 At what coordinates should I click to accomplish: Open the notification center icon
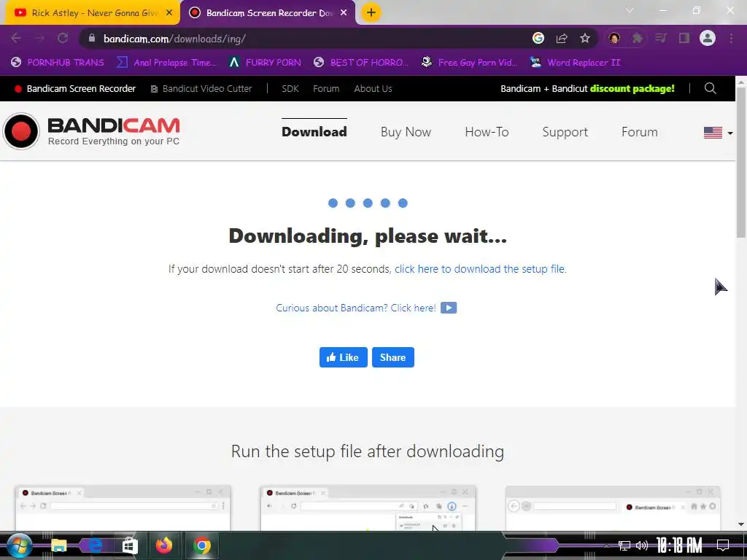[x=723, y=545]
